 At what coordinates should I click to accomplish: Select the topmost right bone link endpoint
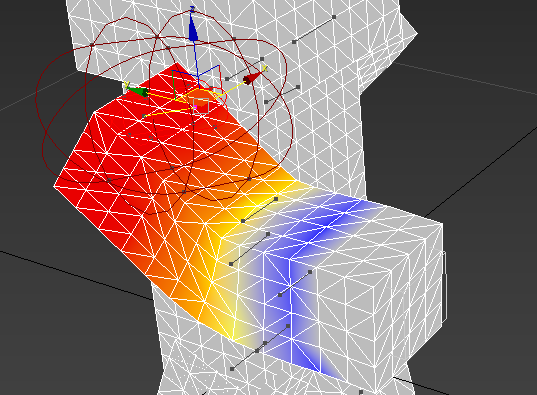click(x=334, y=17)
